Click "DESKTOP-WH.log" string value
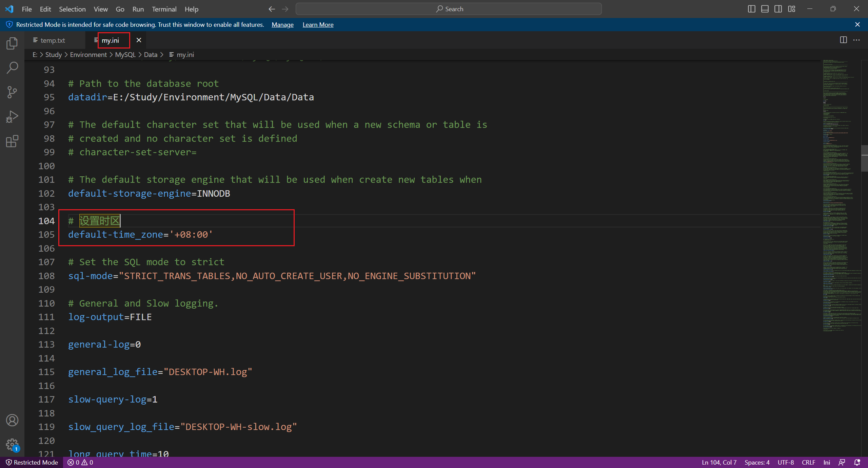The height and width of the screenshot is (468, 868). (x=208, y=372)
